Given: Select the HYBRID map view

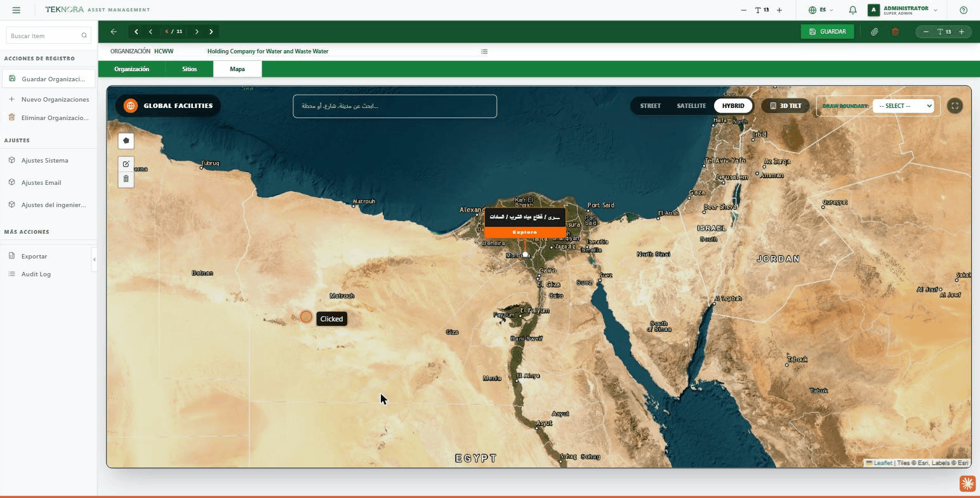Looking at the screenshot, I should 733,106.
